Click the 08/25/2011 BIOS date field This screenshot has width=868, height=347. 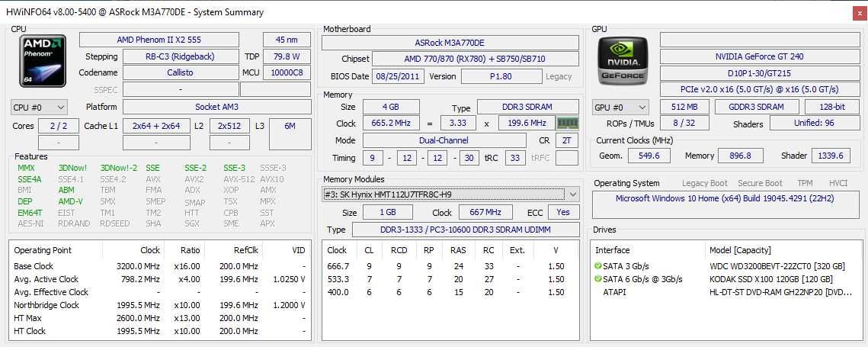(398, 76)
